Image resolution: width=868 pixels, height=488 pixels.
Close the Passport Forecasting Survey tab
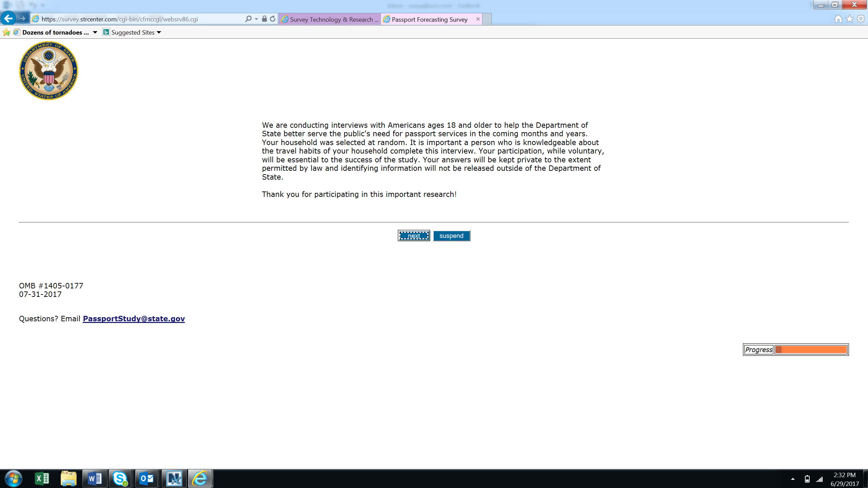tap(478, 19)
